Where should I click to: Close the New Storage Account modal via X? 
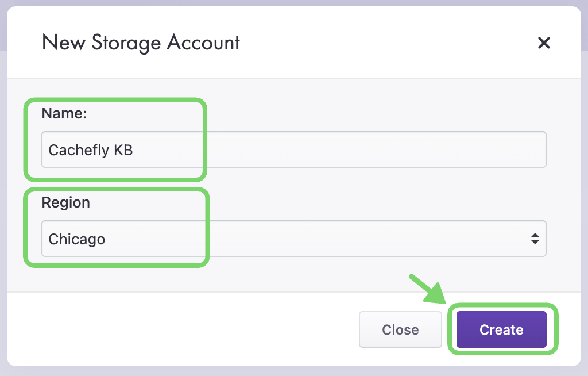coord(543,43)
